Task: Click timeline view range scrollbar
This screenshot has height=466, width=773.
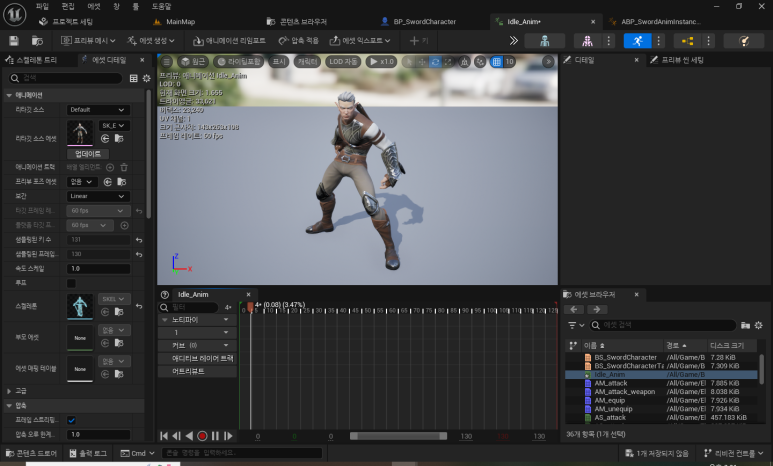Action: point(398,436)
